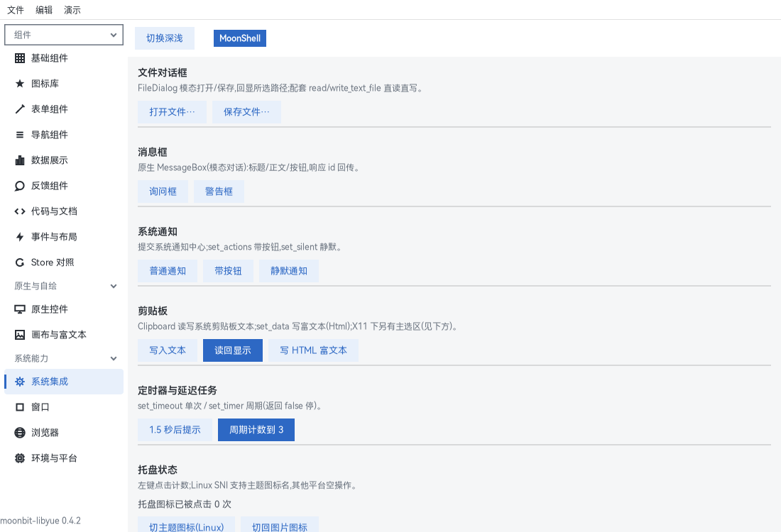
Task: Click the grid icon beside 基础组件
Action: tap(19, 58)
